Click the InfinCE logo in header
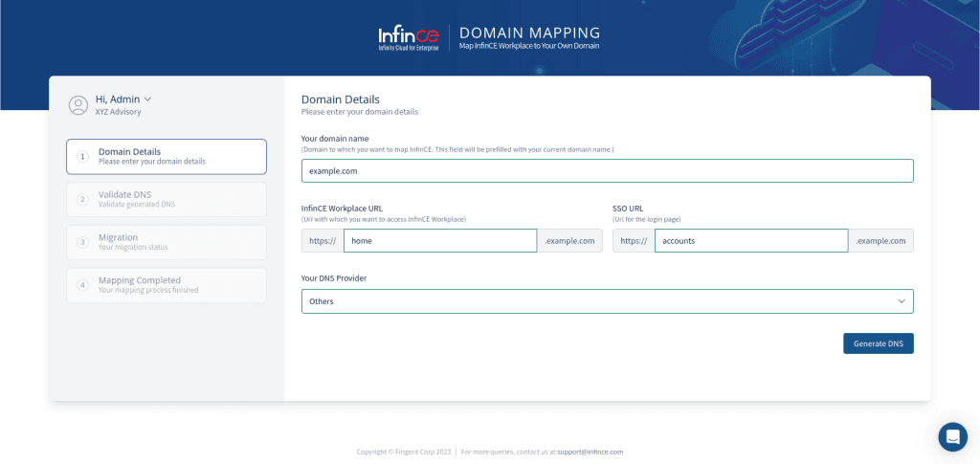 [x=409, y=37]
